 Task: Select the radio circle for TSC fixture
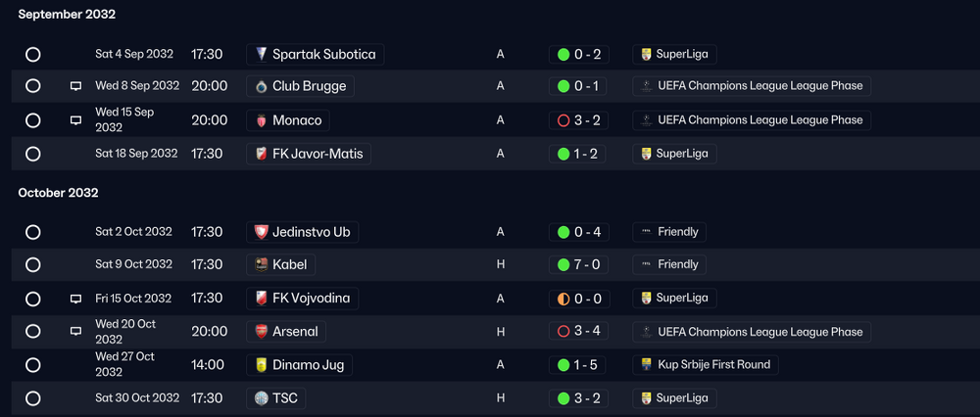[x=33, y=398]
